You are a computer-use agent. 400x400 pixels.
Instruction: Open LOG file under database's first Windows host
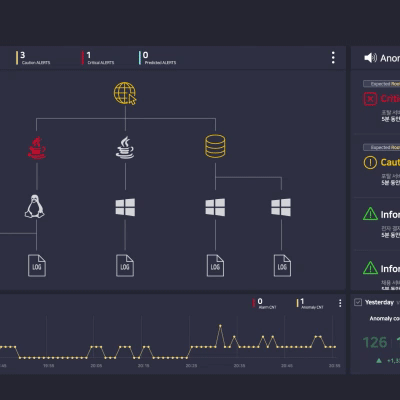(x=215, y=266)
